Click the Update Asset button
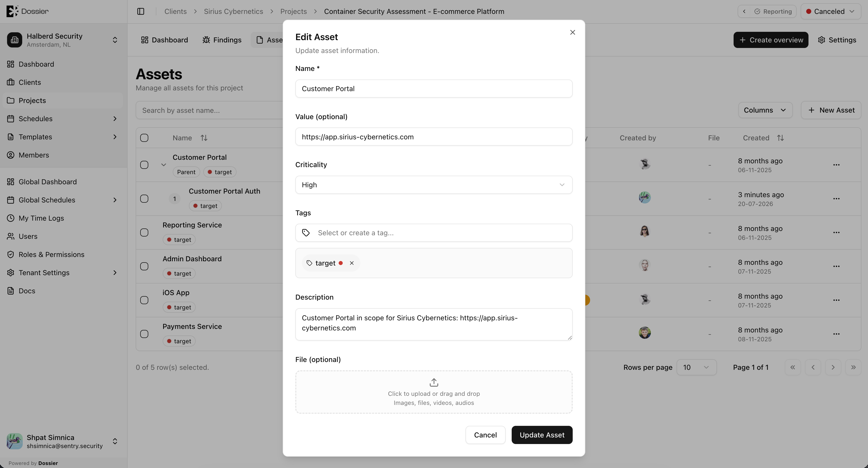This screenshot has height=468, width=868. [x=542, y=435]
